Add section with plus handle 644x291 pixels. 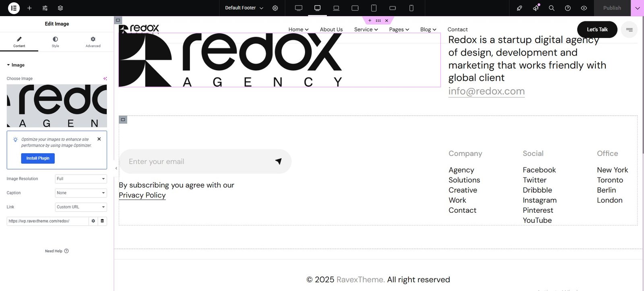[370, 21]
